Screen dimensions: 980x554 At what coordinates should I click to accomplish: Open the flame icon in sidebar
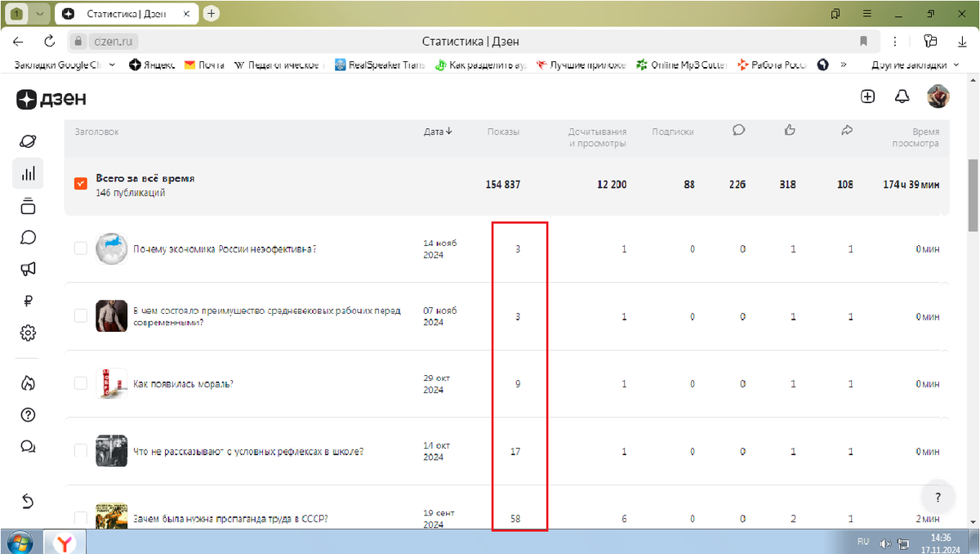pyautogui.click(x=28, y=382)
